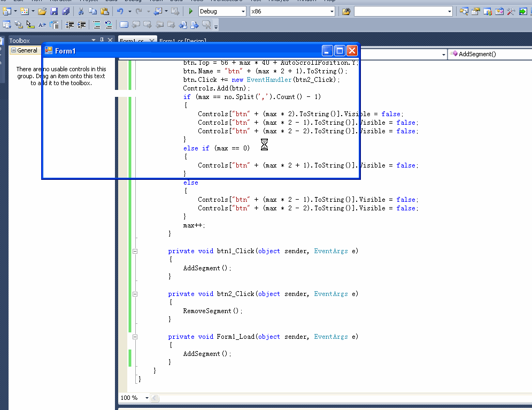Save the file using the single floppy icon
This screenshot has height=410, width=532.
(54, 11)
